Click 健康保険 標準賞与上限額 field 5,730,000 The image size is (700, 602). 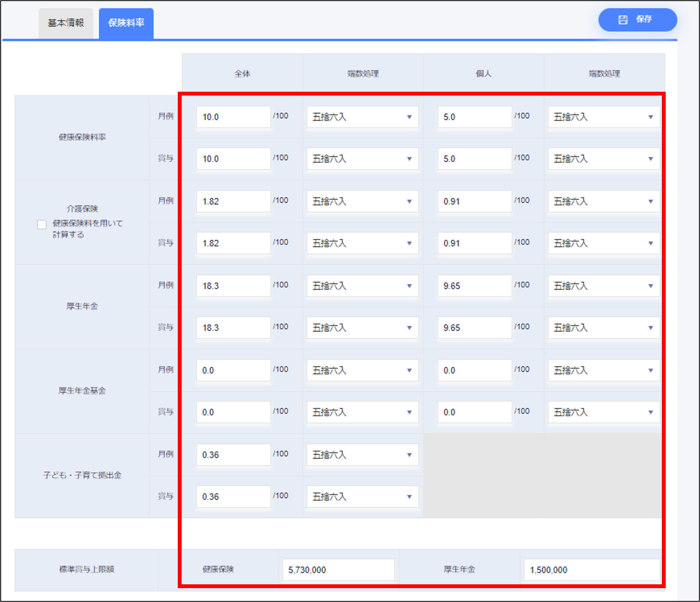pyautogui.click(x=338, y=570)
